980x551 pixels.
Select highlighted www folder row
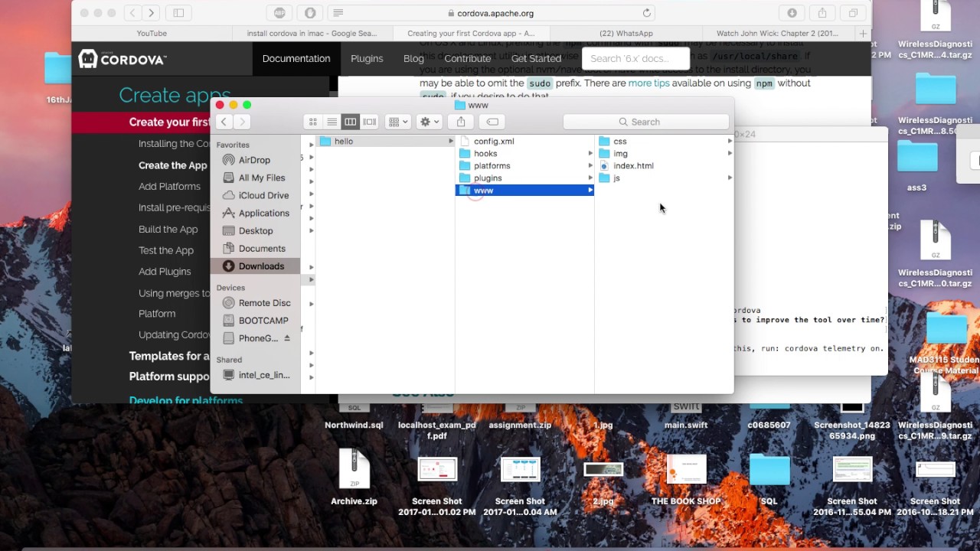pyautogui.click(x=525, y=191)
